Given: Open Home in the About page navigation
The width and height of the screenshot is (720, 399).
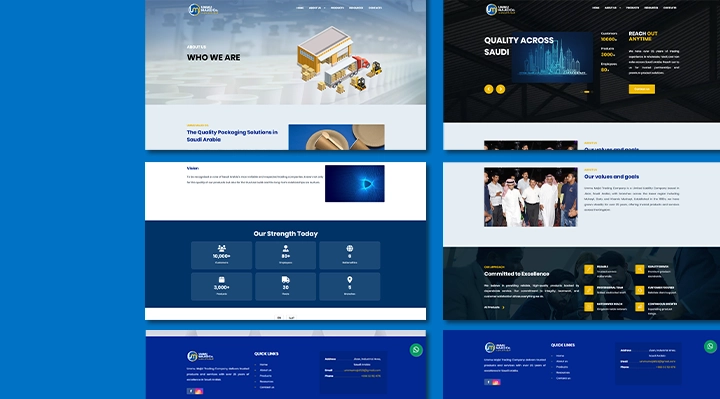Looking at the screenshot, I should 300,8.
